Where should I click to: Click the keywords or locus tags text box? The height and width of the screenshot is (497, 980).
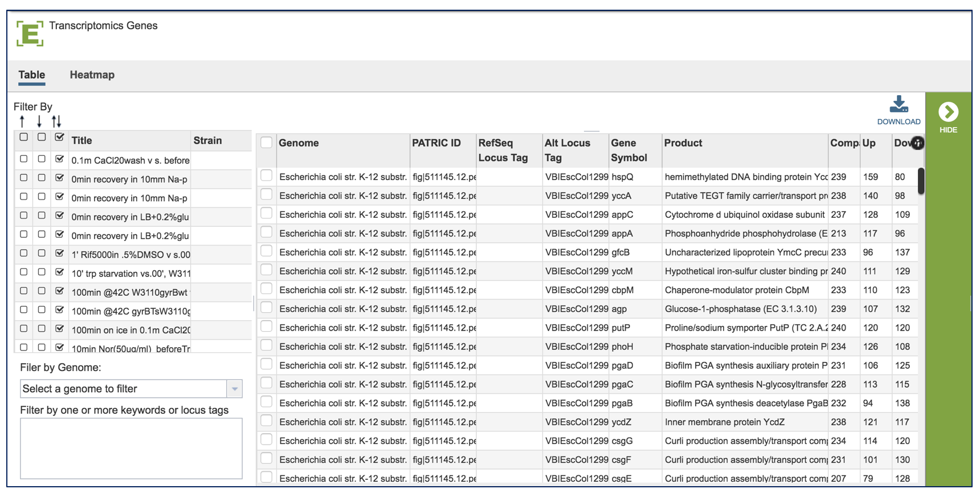131,449
